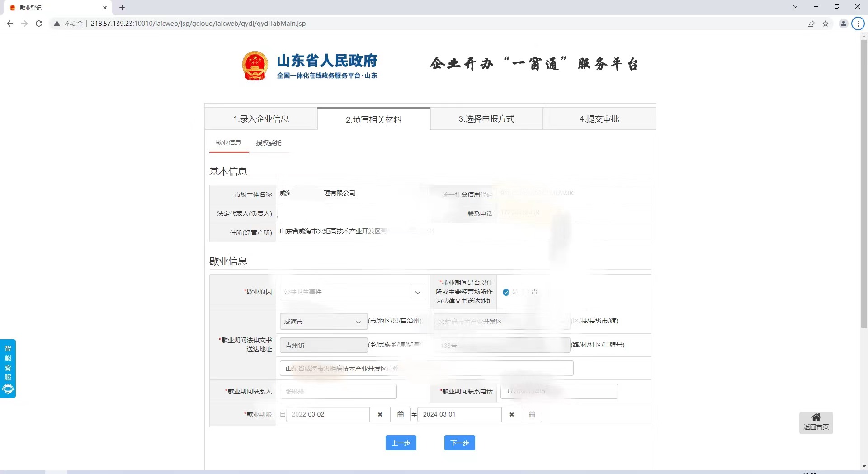
Task: Reload the page with browser refresh
Action: coord(39,24)
